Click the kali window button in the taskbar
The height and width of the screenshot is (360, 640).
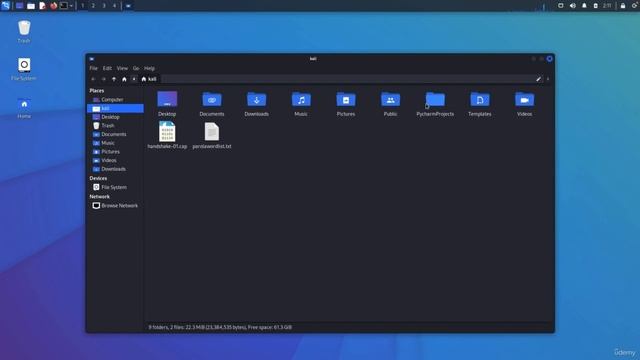pyautogui.click(x=128, y=6)
